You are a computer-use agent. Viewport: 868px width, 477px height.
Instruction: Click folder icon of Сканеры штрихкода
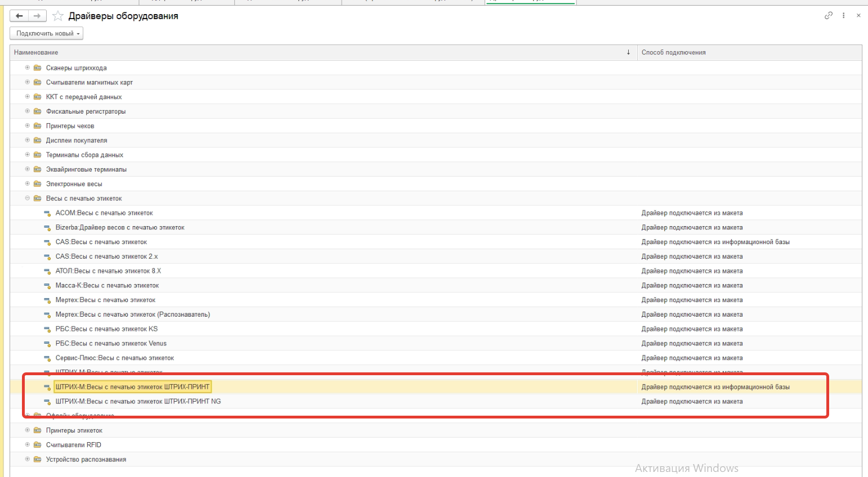tap(37, 68)
